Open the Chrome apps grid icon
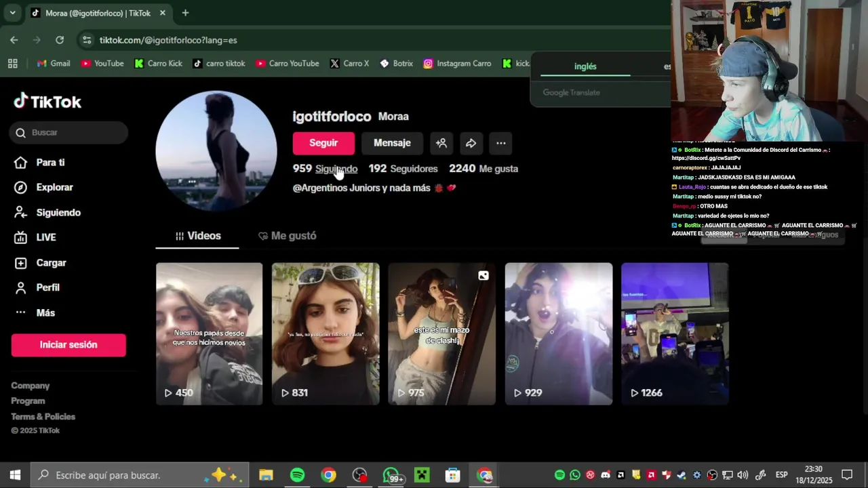 pos(12,64)
